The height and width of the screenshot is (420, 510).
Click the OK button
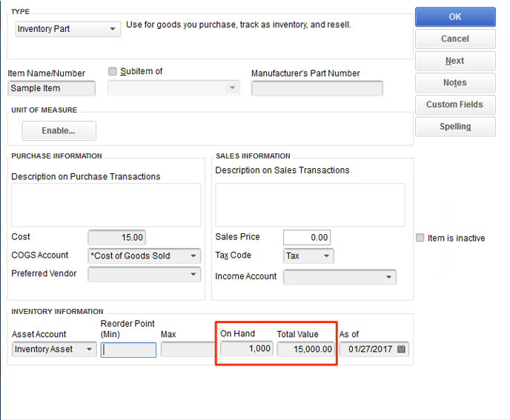tap(454, 17)
